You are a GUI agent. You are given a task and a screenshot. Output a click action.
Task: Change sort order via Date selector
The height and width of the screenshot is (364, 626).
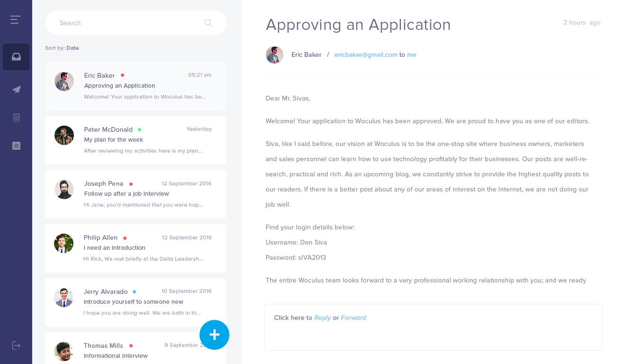[x=73, y=48]
